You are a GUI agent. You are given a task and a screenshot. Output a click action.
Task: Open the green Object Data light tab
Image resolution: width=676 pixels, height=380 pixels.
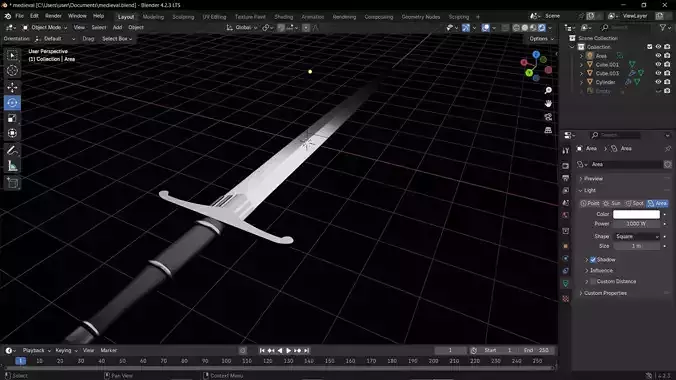566,283
